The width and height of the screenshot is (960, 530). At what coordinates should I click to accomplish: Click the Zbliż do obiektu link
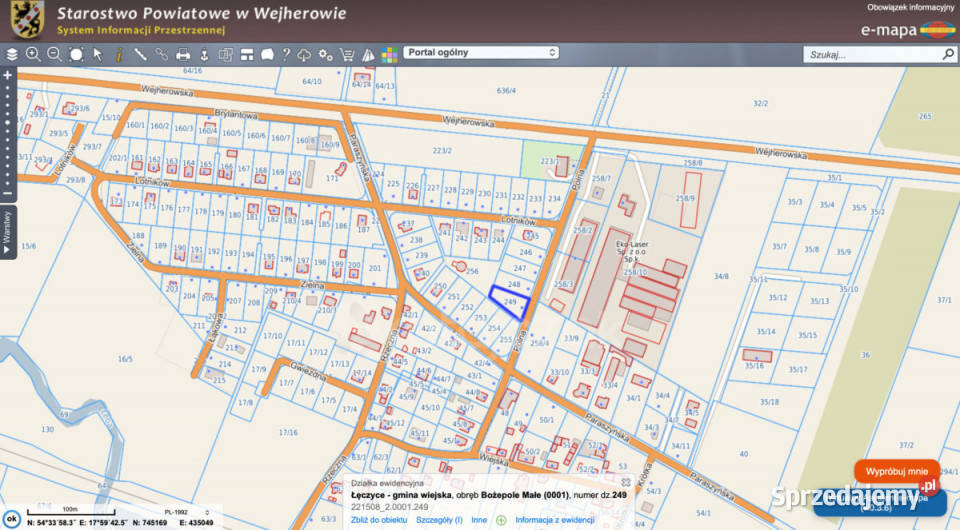[379, 520]
